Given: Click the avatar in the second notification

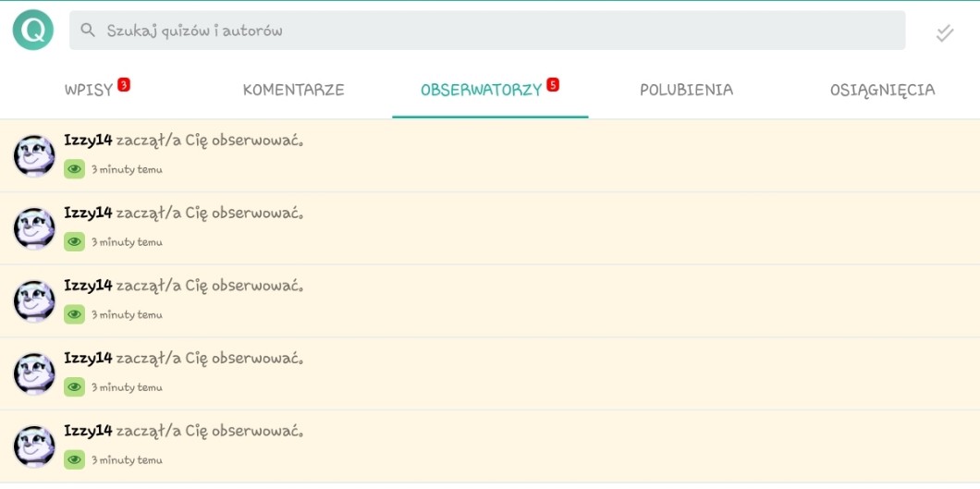Looking at the screenshot, I should [x=34, y=228].
